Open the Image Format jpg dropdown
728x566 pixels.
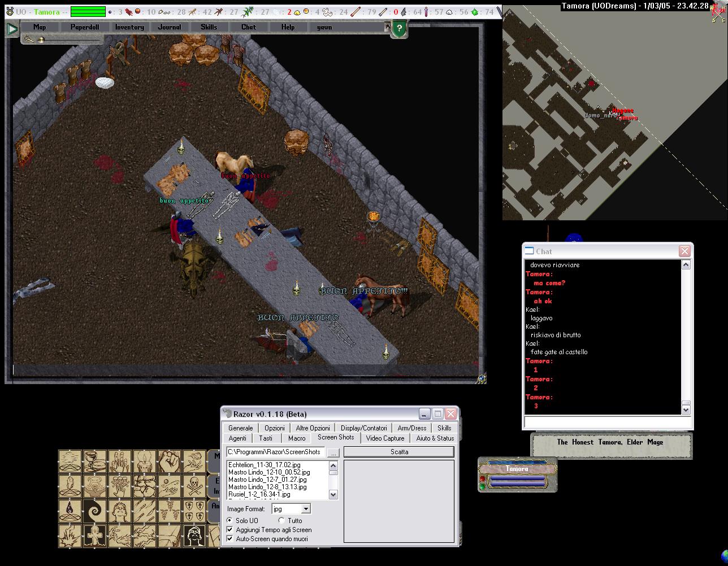pos(306,509)
